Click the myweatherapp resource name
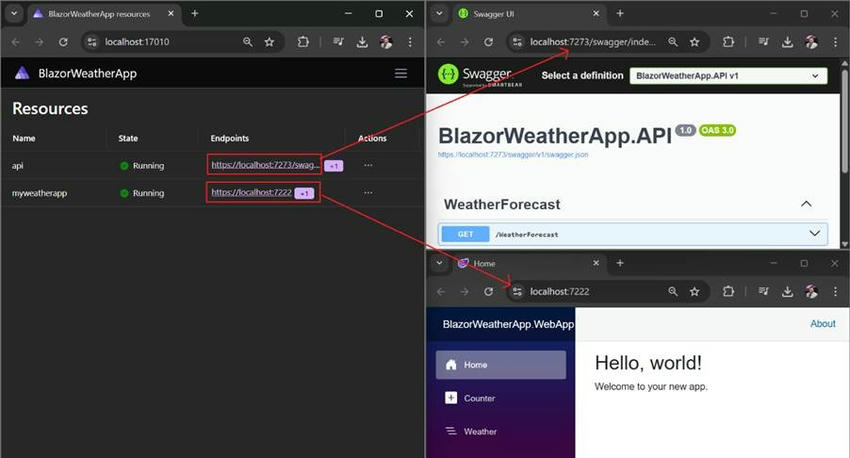The image size is (850, 458). coord(40,193)
